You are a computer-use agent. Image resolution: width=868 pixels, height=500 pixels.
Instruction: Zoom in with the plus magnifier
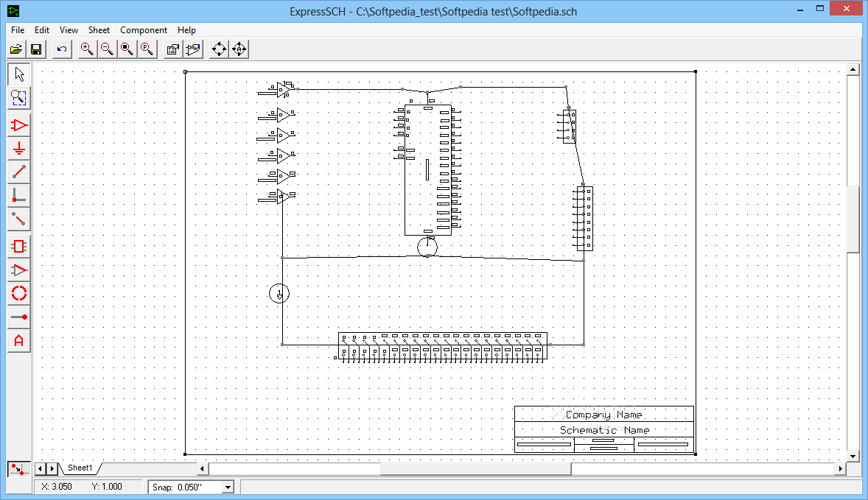click(x=87, y=49)
